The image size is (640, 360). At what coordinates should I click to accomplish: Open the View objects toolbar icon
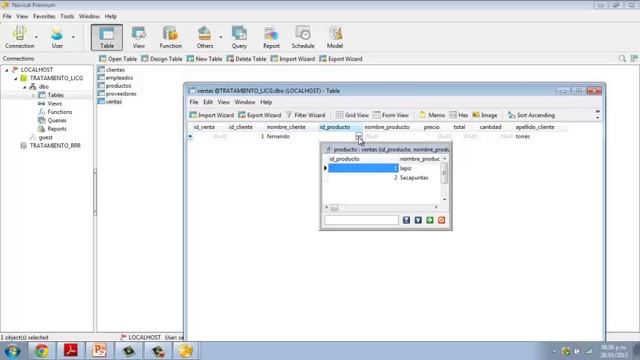click(139, 37)
